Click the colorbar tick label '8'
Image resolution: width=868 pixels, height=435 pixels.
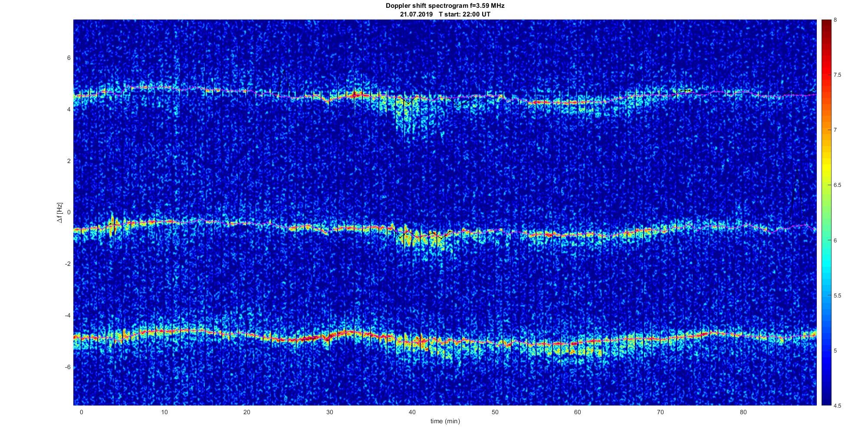pos(835,20)
